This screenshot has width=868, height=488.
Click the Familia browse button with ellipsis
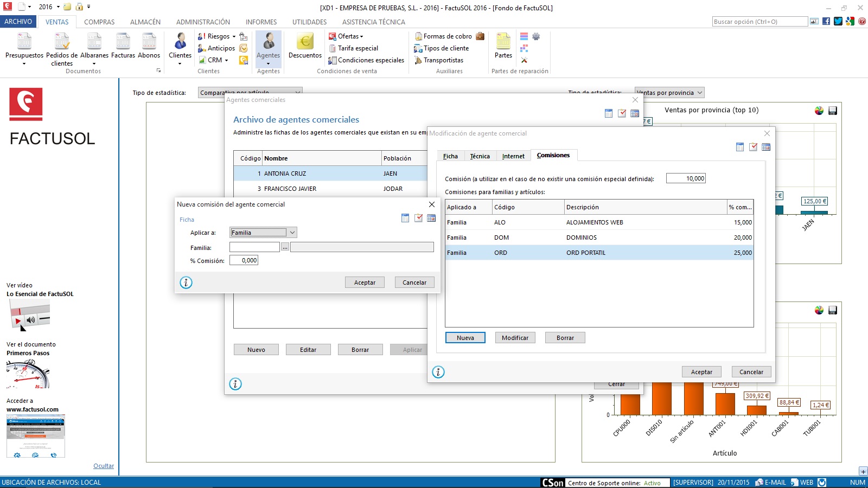[285, 247]
